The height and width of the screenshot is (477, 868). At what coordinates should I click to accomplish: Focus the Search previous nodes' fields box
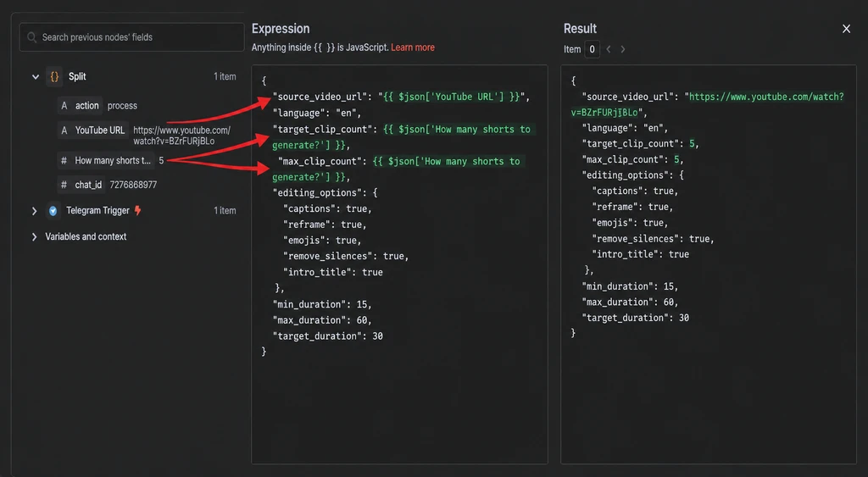coord(131,37)
